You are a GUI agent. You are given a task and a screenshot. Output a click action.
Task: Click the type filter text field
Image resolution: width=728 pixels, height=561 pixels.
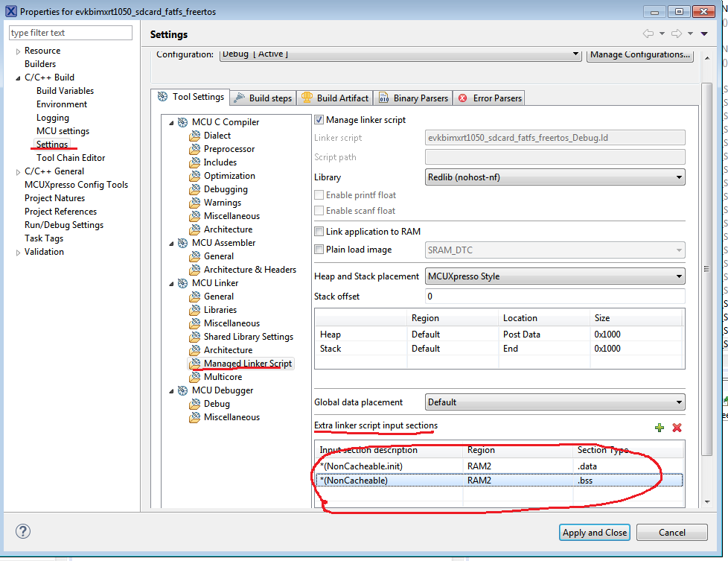click(x=71, y=33)
